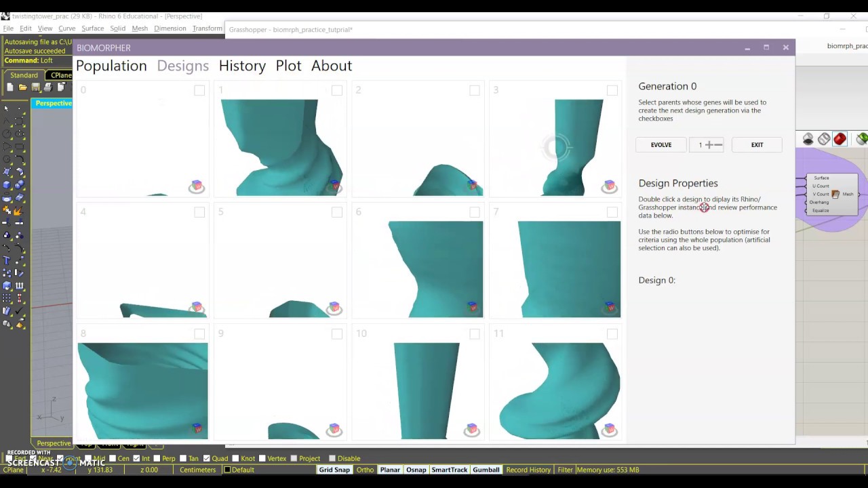Viewport: 868px width, 488px height.
Task: Select the Split tool
Action: 19,222
